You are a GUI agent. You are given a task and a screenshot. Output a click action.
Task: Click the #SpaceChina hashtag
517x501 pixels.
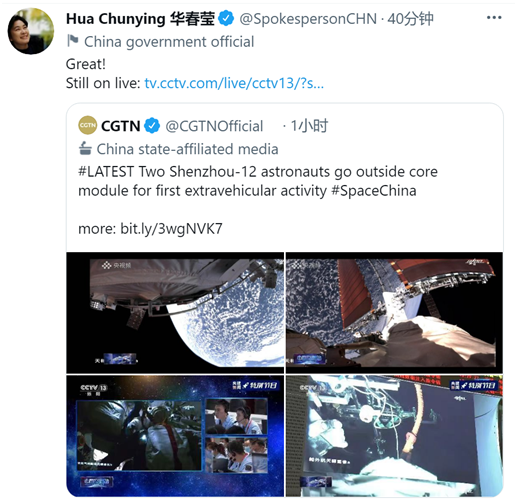(374, 191)
